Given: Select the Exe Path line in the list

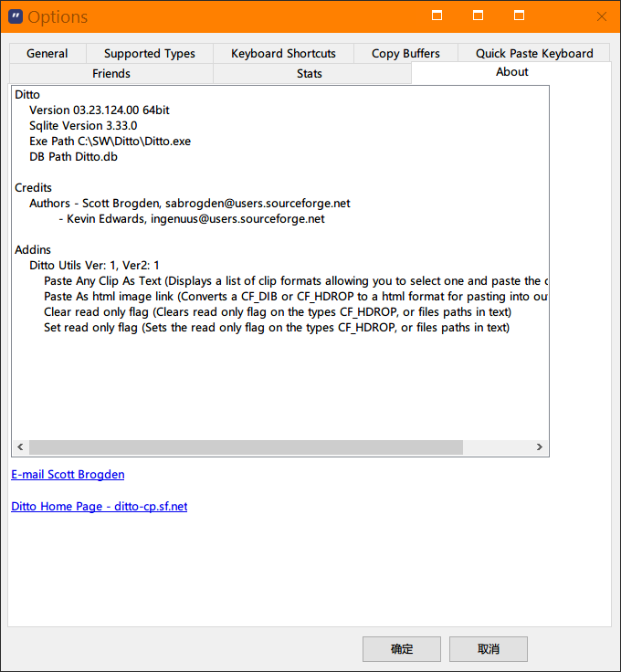Looking at the screenshot, I should [110, 142].
